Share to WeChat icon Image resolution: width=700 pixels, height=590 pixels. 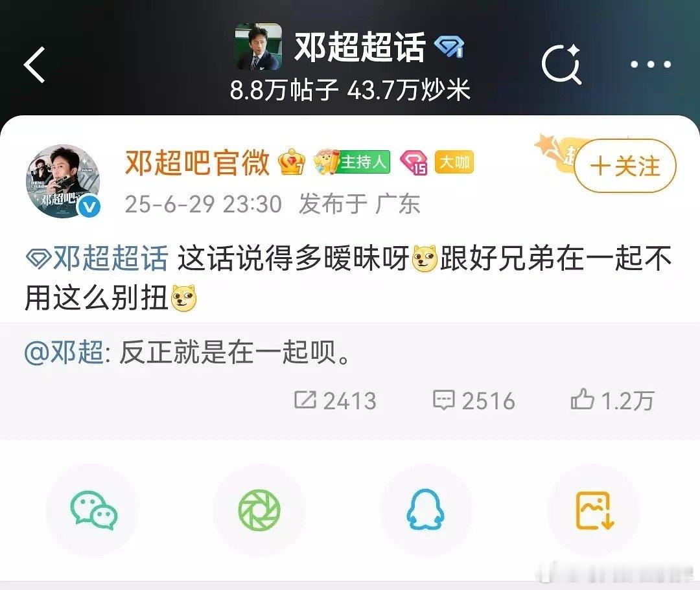click(93, 510)
